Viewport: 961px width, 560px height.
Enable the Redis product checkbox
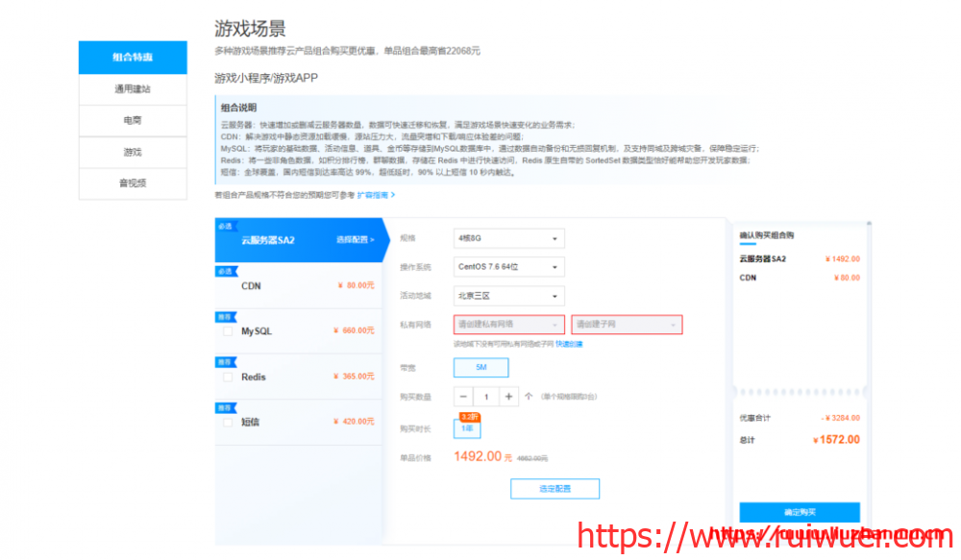click(228, 377)
